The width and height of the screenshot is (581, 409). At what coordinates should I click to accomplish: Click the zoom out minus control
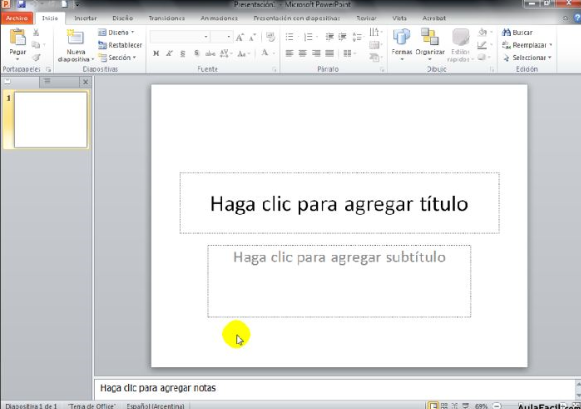(x=498, y=406)
